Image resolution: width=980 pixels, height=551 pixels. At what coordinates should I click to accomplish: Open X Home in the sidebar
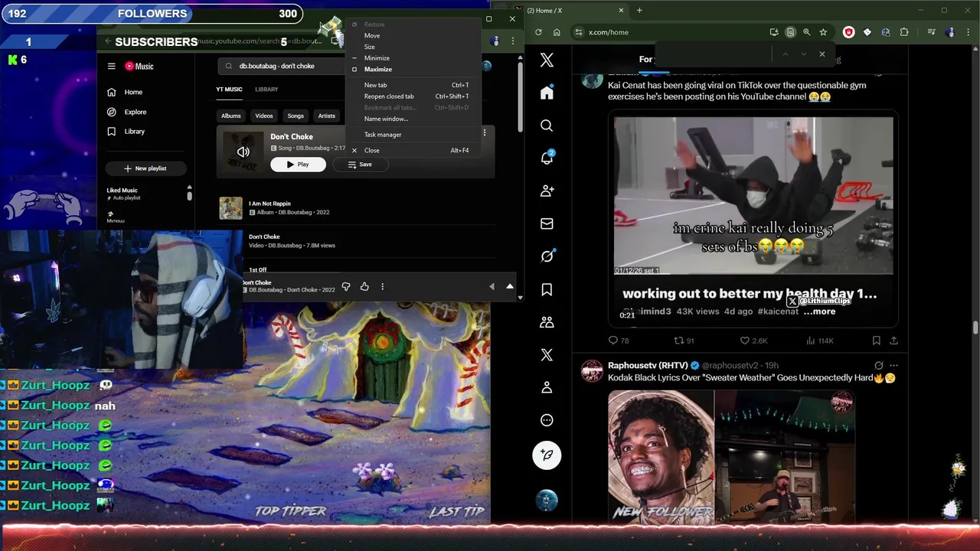547,93
